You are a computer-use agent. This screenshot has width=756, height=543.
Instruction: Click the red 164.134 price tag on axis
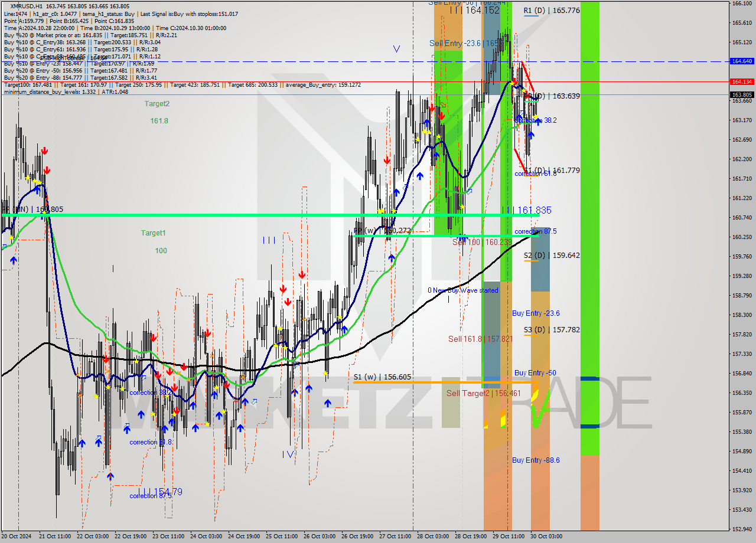[x=742, y=82]
